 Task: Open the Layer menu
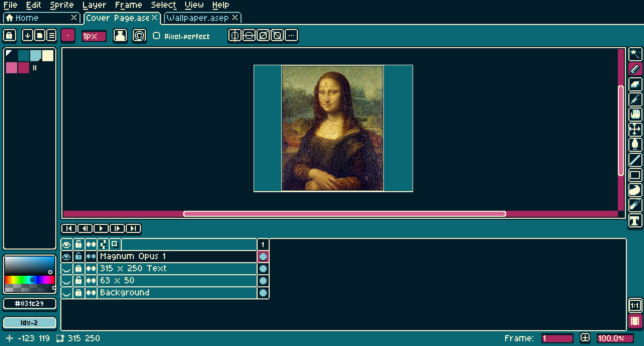94,5
